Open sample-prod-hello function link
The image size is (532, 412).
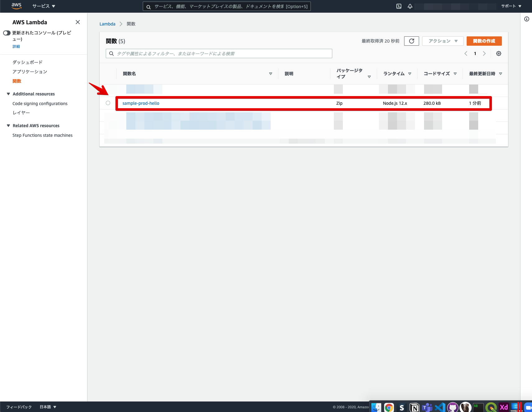pos(141,103)
